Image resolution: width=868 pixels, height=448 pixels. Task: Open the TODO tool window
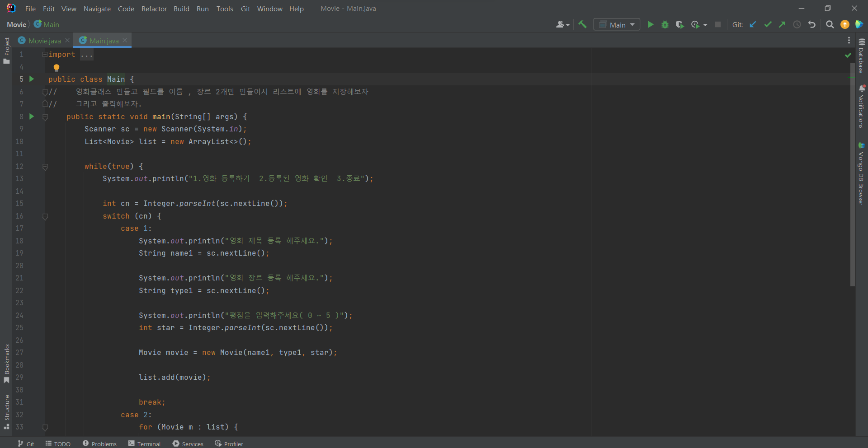pos(58,443)
